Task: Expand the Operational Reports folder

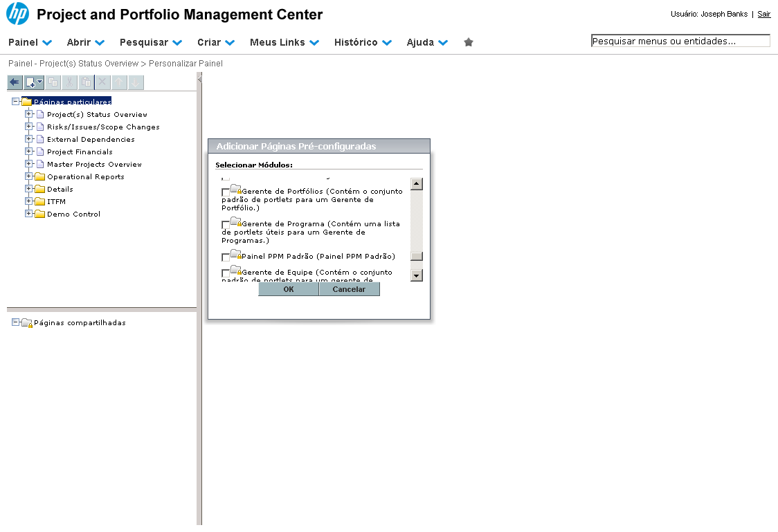Action: (28, 176)
